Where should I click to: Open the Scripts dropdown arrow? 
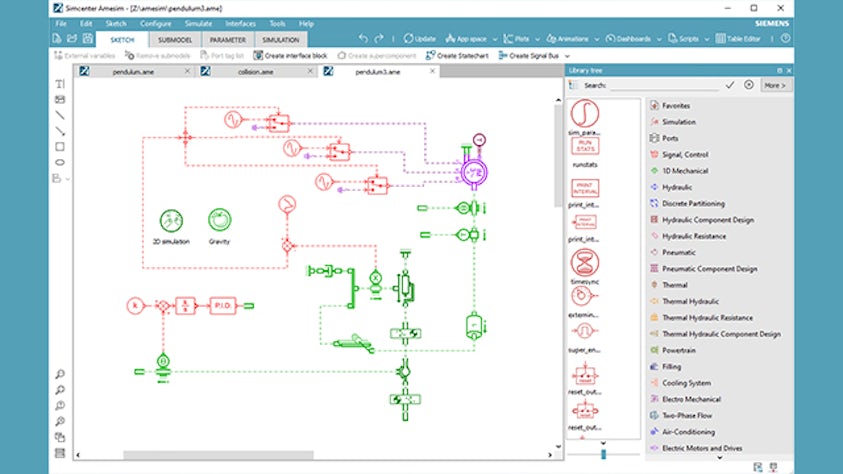coord(706,39)
